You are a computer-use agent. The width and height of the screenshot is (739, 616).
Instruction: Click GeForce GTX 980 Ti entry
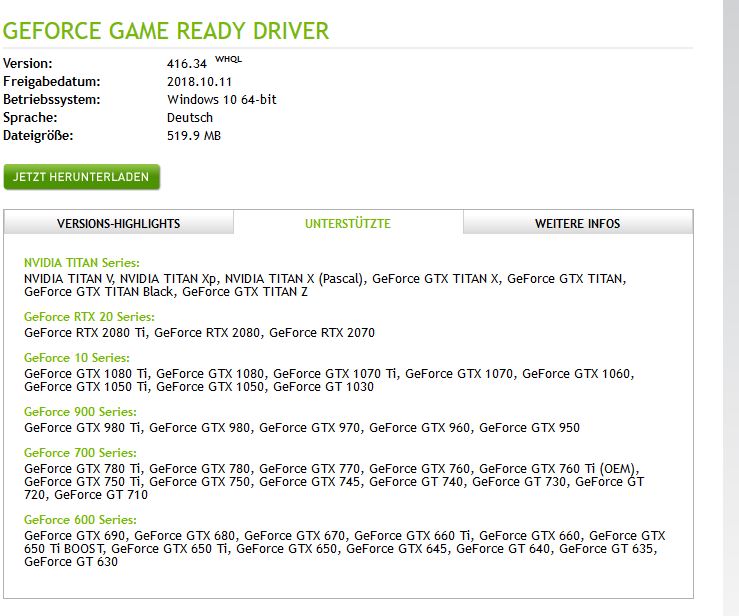tap(82, 427)
